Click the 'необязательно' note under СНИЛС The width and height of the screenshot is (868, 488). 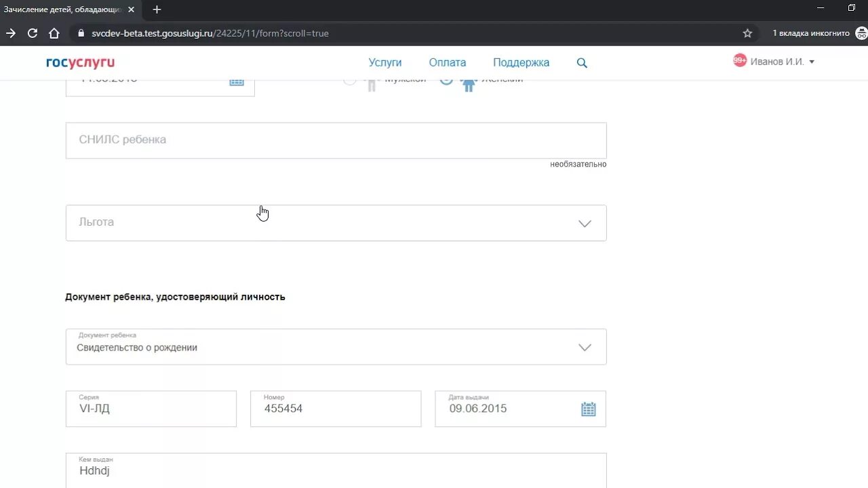tap(578, 164)
